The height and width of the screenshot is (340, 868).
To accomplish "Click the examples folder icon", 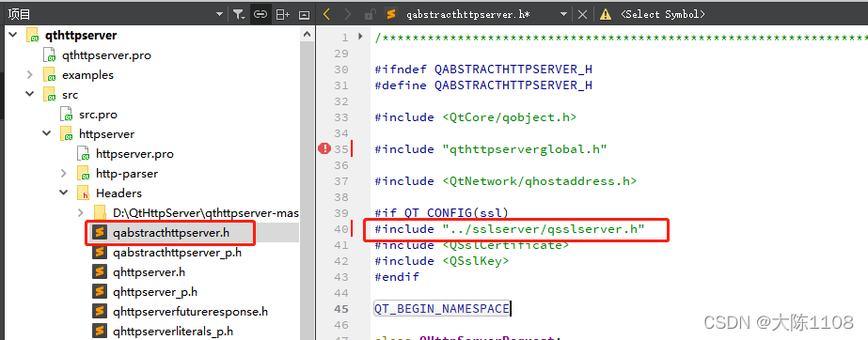I will point(50,75).
